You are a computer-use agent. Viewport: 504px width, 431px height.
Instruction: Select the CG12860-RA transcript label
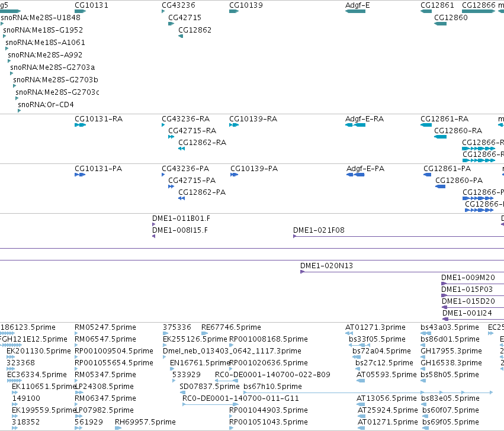[x=458, y=131]
